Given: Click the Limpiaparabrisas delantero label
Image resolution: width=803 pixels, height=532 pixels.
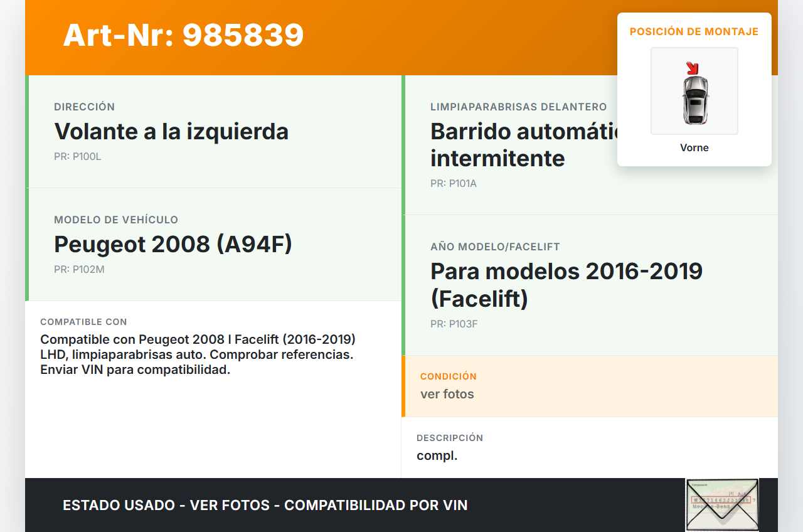Looking at the screenshot, I should (518, 107).
